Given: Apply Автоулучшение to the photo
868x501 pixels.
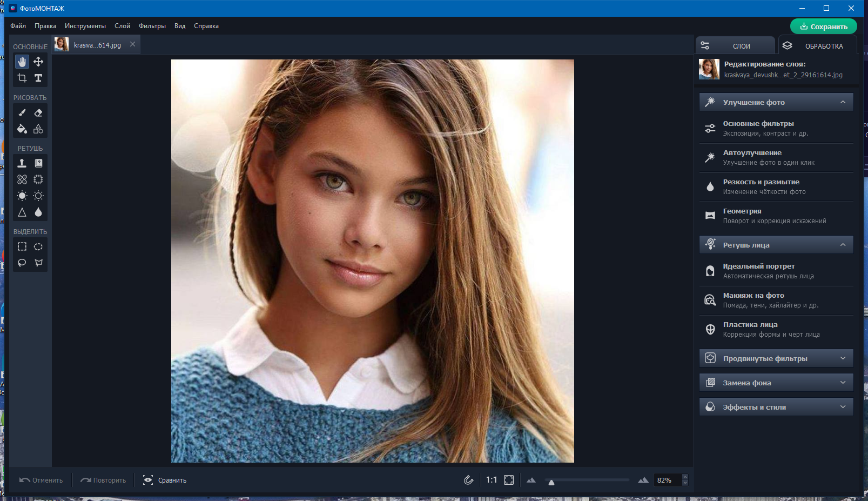Looking at the screenshot, I should coord(776,158).
